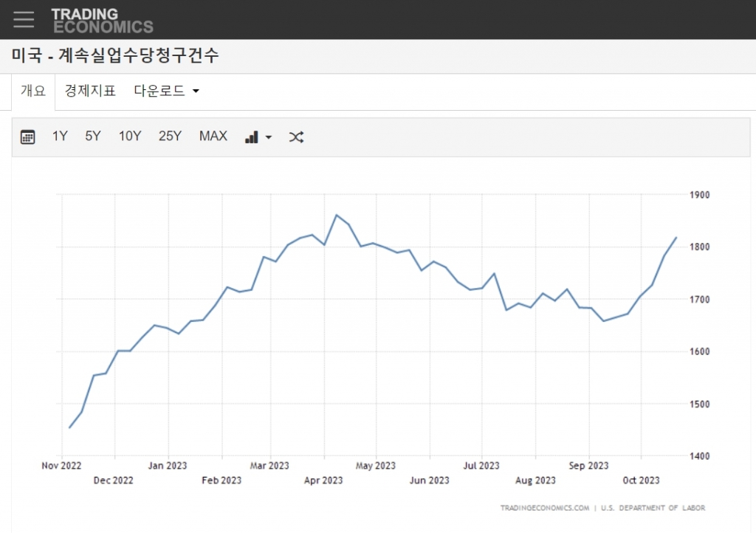
Task: Switch to the 개요 tab
Action: coord(33,92)
